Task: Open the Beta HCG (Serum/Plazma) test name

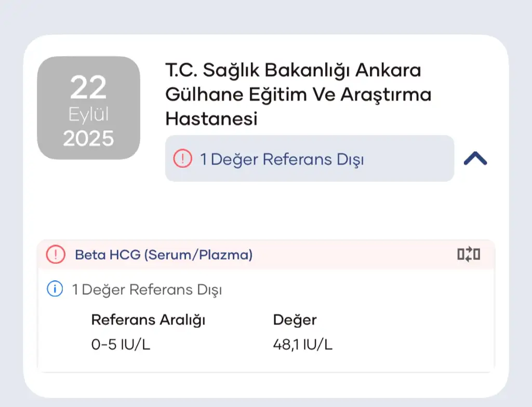Action: tap(164, 255)
